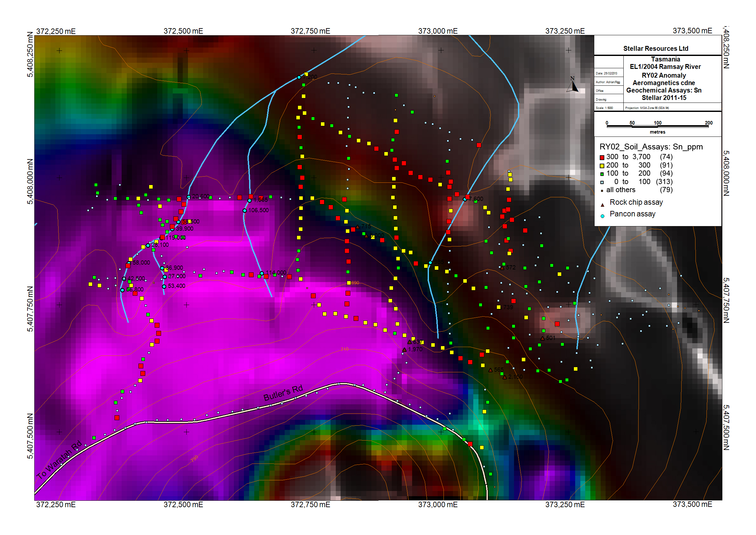The image size is (756, 535).
Task: Click the Rock chip assay triangle symbol
Action: [x=602, y=205]
